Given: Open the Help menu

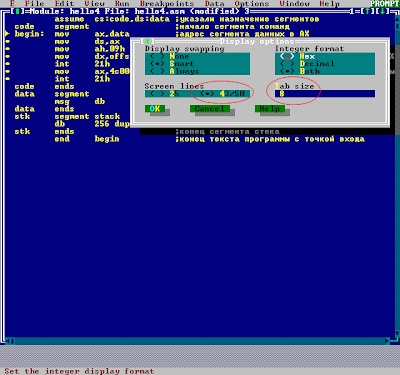Looking at the screenshot, I should pos(329,4).
